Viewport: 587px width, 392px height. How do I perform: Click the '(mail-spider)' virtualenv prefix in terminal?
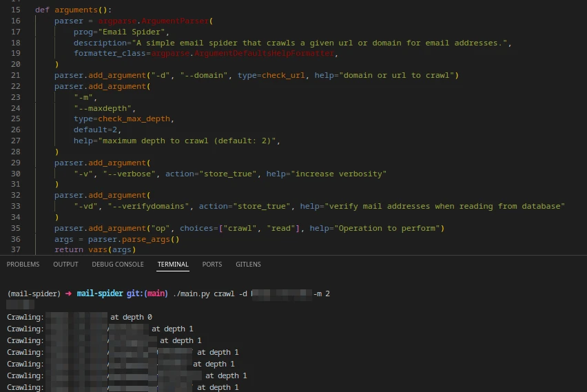[x=34, y=294]
